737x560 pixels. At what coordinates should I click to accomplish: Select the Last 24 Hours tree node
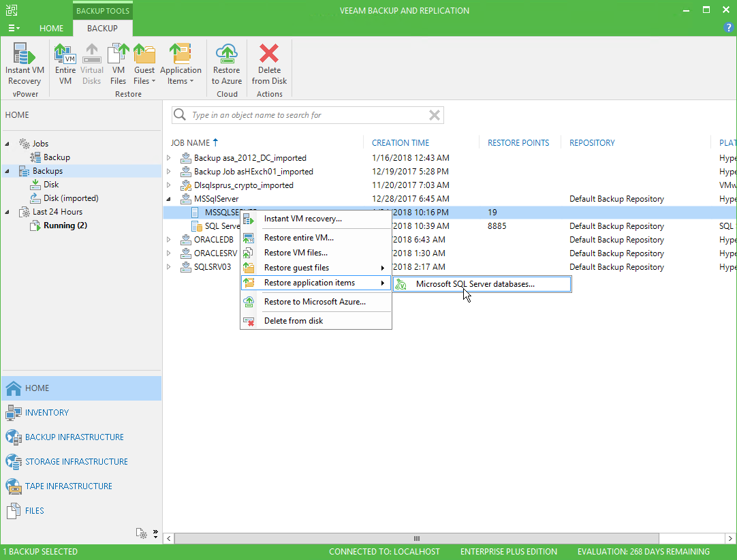pos(57,212)
